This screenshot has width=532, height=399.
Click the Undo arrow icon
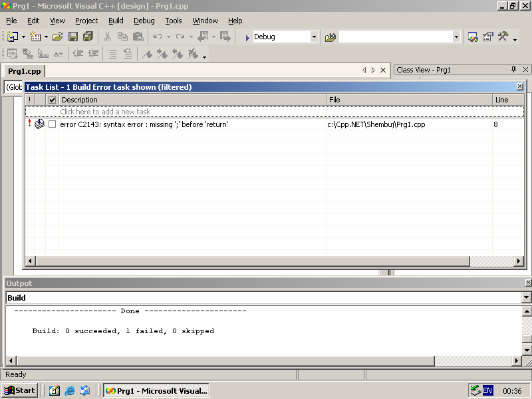(x=158, y=37)
